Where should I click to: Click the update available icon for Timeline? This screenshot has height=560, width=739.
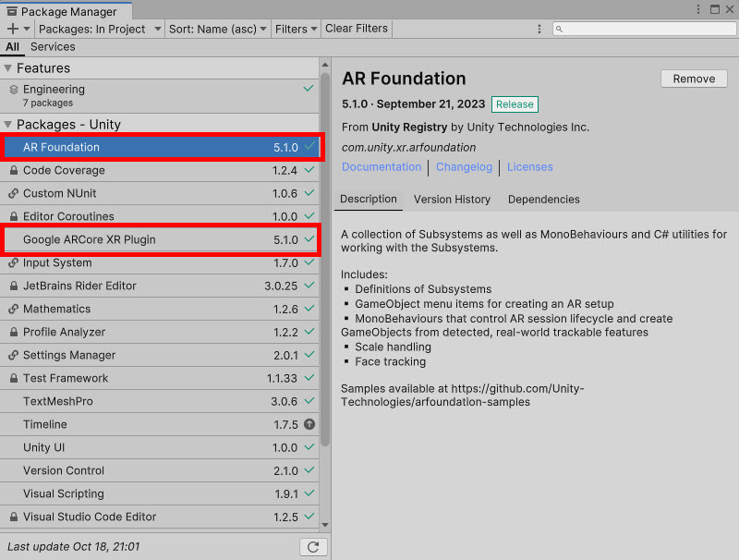point(309,424)
